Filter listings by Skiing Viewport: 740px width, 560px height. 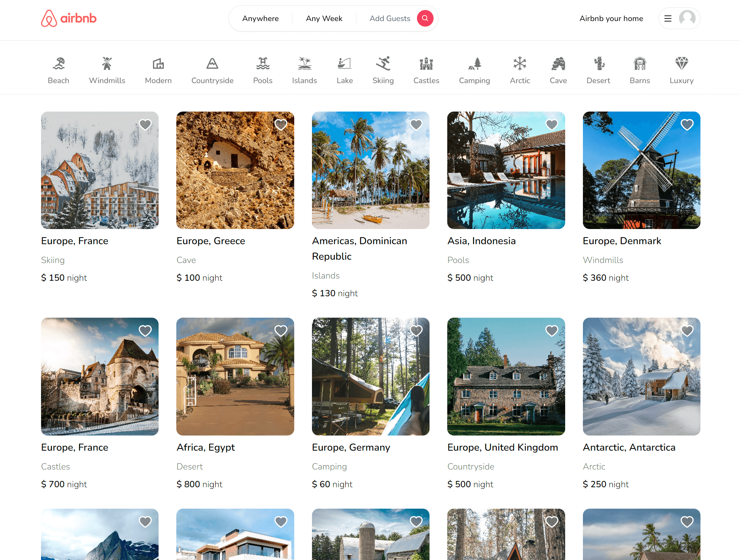pyautogui.click(x=383, y=69)
